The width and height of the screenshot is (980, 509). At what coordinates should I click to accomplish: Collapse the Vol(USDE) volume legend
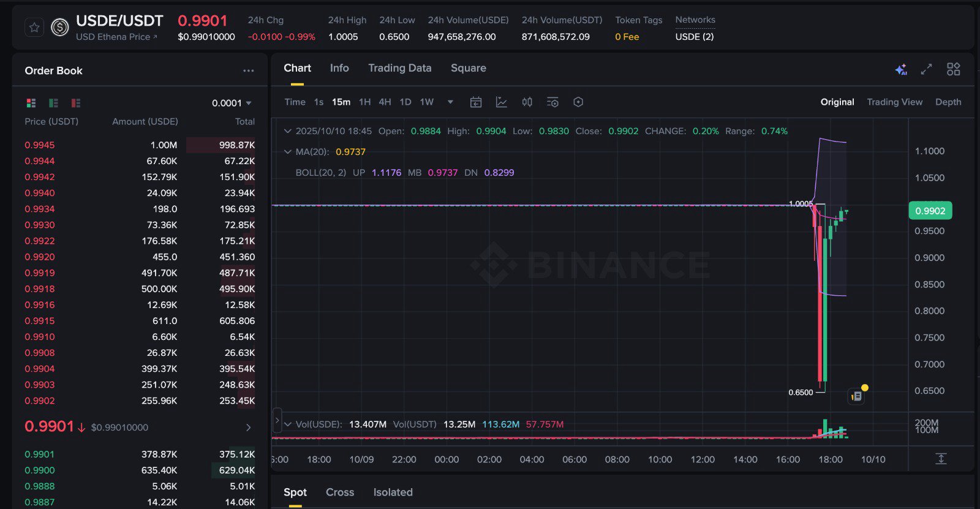(x=287, y=424)
